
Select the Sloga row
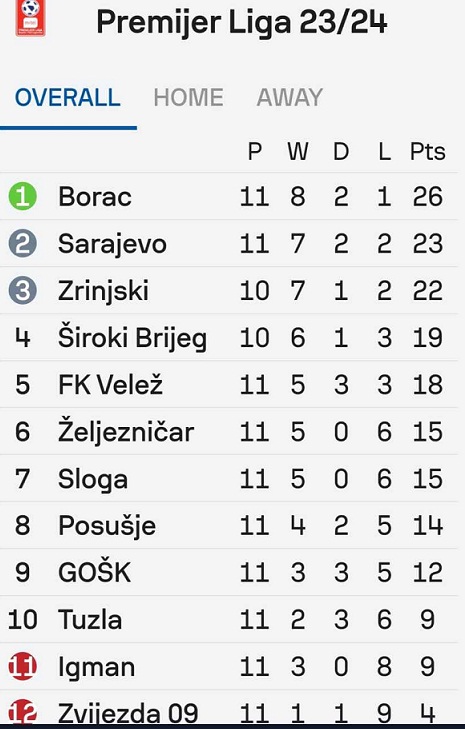[x=229, y=478]
